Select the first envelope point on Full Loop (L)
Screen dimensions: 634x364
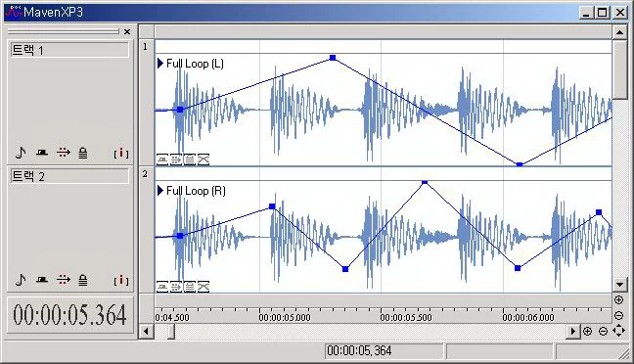click(x=180, y=110)
